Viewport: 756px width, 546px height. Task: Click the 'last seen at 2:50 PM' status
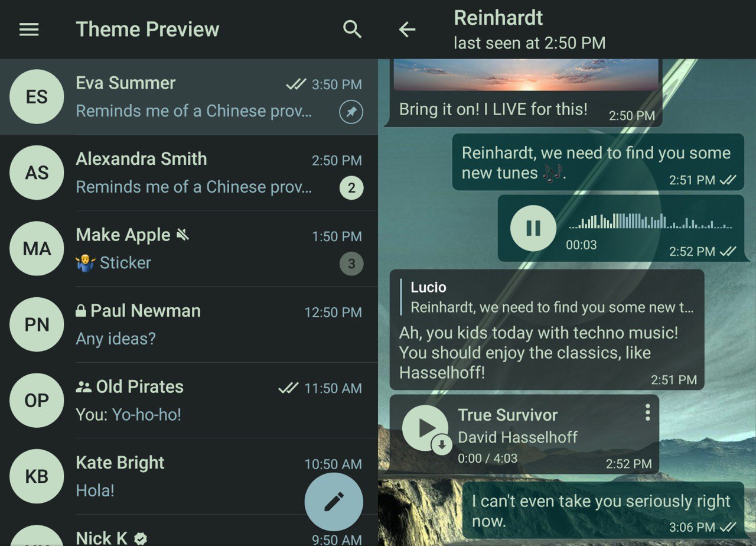point(529,43)
